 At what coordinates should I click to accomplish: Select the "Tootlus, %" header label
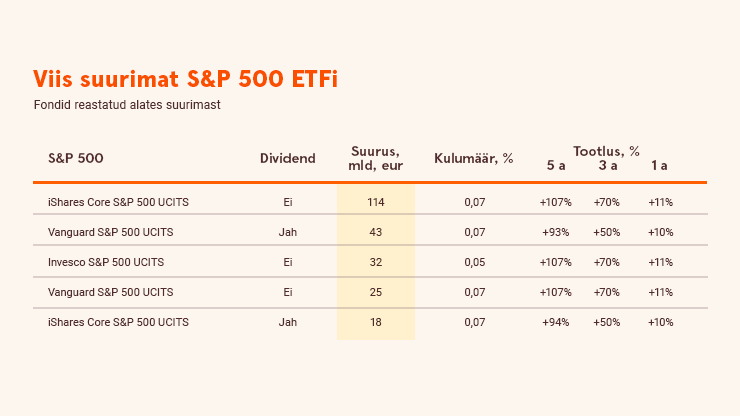(x=606, y=151)
